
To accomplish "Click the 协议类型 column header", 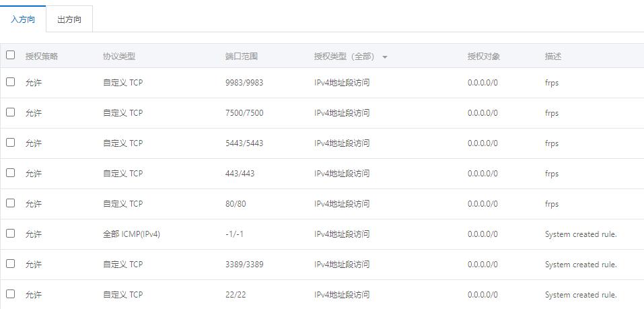I will (x=119, y=57).
